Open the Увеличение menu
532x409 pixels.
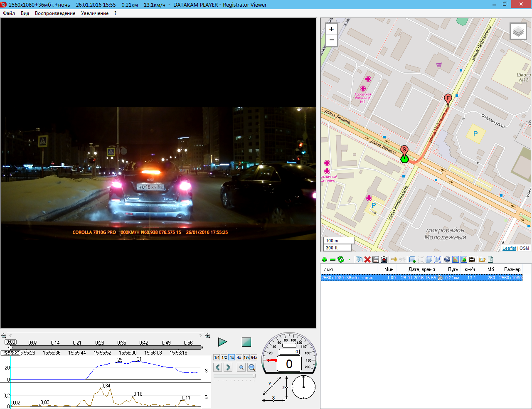pyautogui.click(x=95, y=13)
